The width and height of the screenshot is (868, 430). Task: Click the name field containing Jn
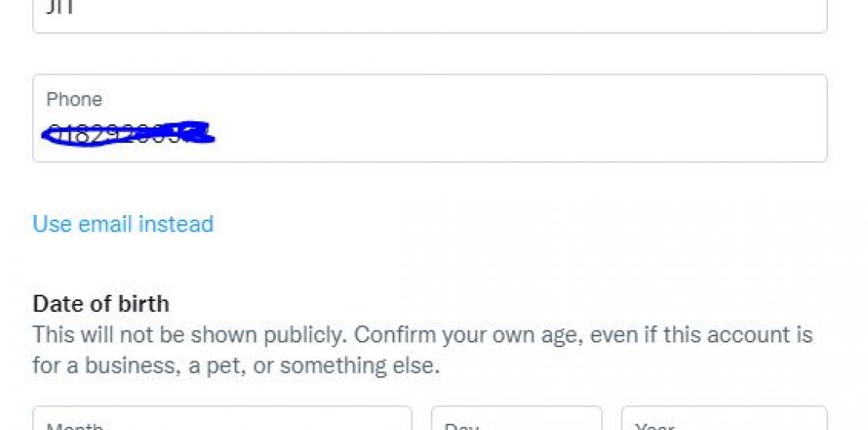coord(429,13)
